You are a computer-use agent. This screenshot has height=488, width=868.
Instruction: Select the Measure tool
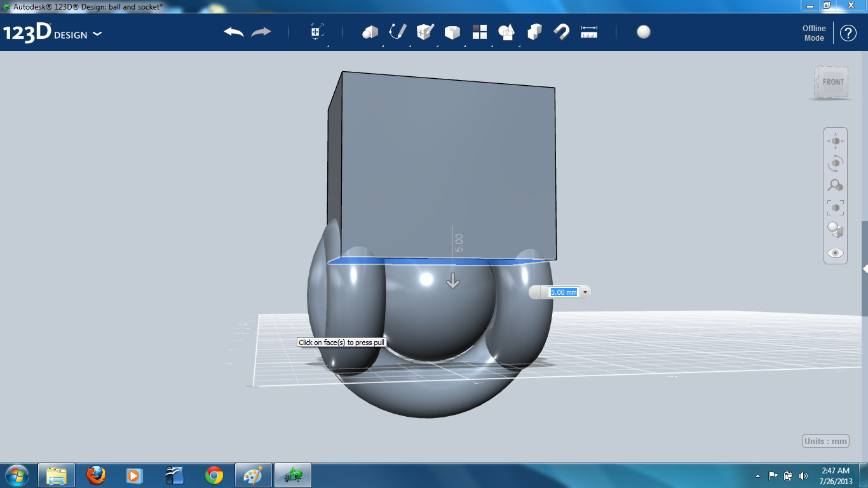point(589,32)
